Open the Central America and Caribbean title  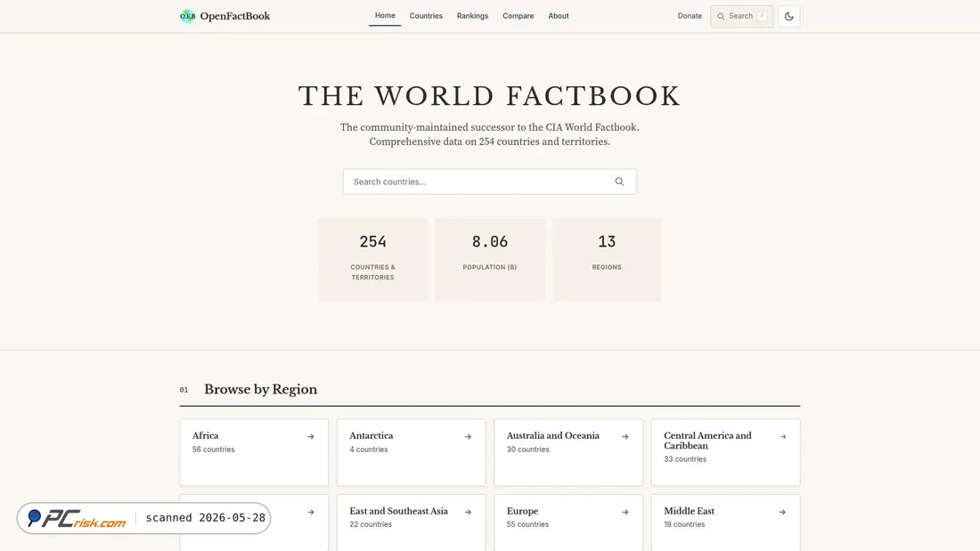click(707, 441)
